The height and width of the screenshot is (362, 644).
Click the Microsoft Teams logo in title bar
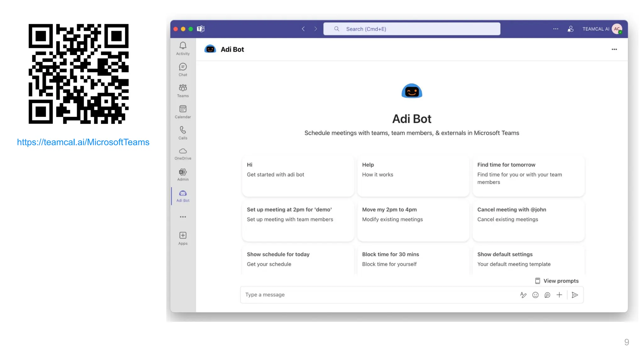(201, 29)
